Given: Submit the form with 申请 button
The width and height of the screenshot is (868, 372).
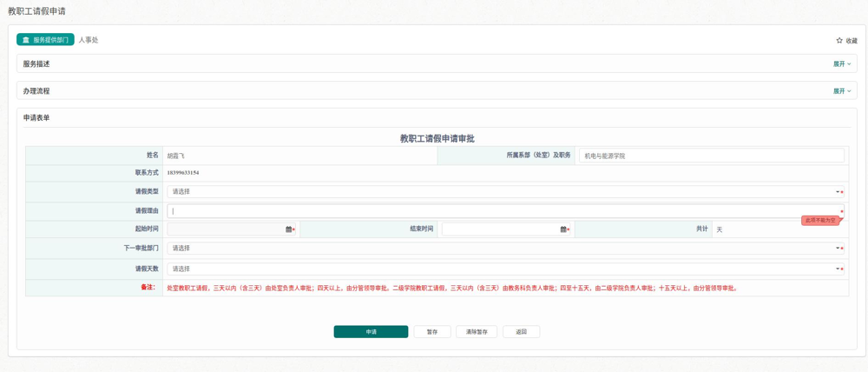Looking at the screenshot, I should (x=371, y=332).
